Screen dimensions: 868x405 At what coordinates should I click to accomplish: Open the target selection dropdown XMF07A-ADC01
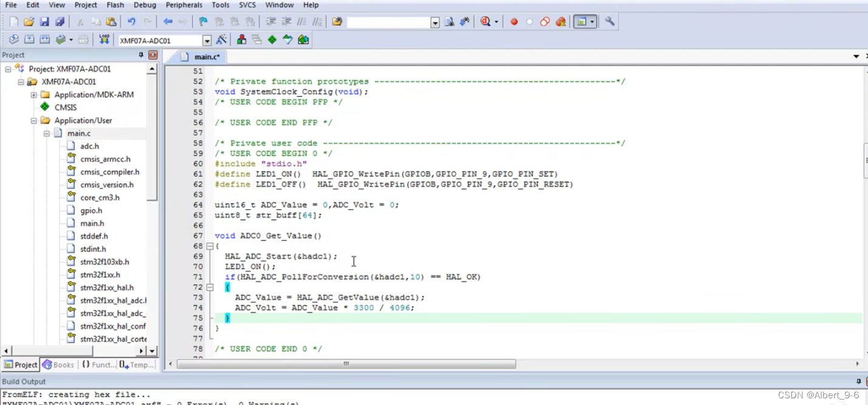(x=207, y=40)
